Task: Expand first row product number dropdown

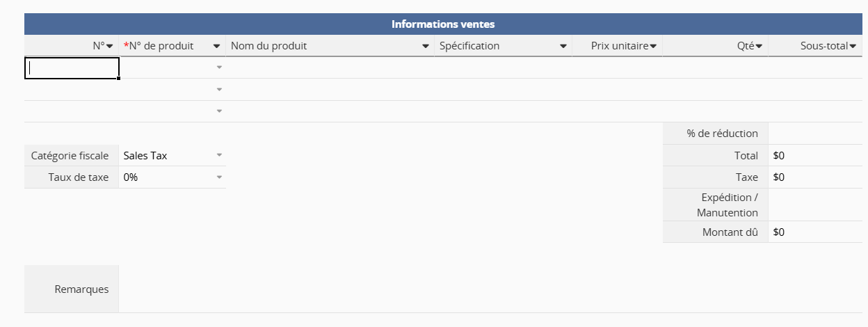Action: point(219,67)
